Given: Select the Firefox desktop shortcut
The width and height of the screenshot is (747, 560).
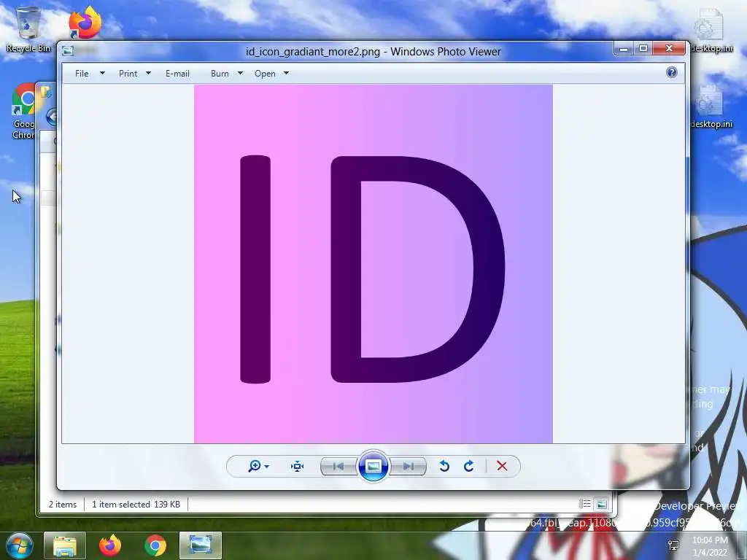Looking at the screenshot, I should click(x=85, y=23).
